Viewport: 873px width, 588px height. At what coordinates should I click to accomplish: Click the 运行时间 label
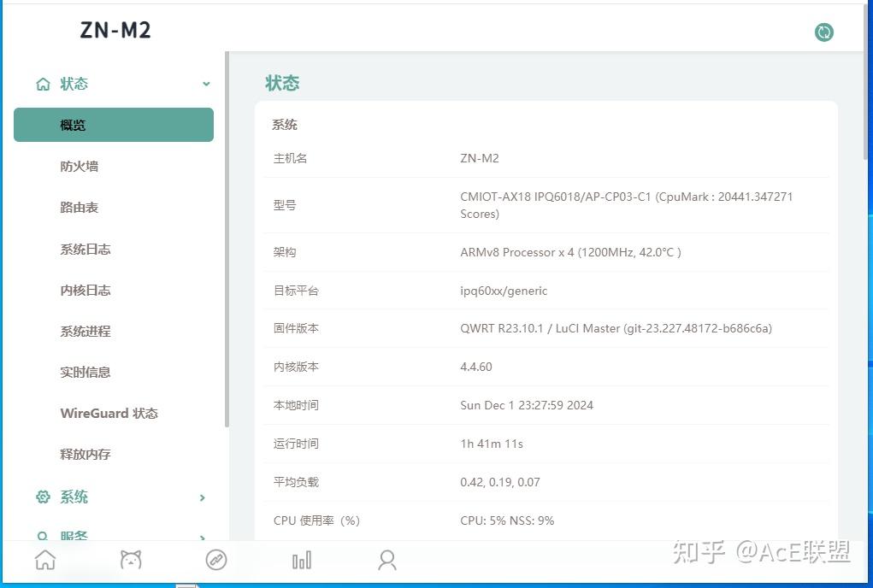click(x=296, y=444)
